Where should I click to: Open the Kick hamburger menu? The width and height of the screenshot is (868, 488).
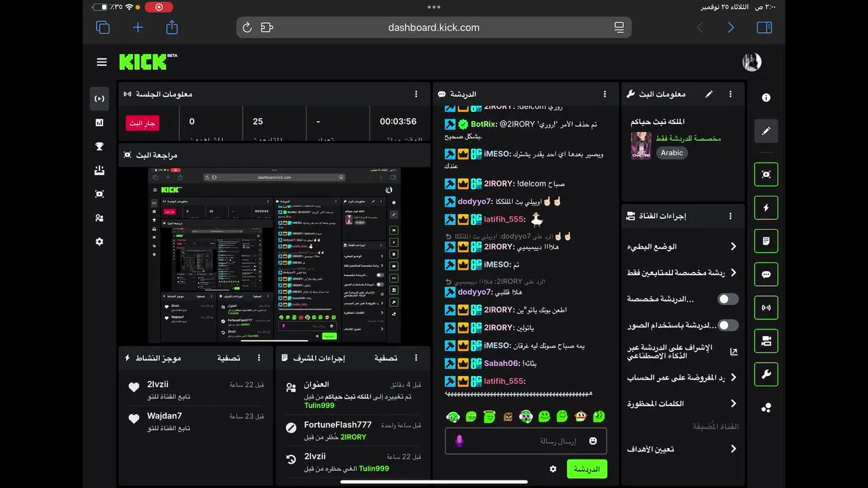pyautogui.click(x=102, y=62)
